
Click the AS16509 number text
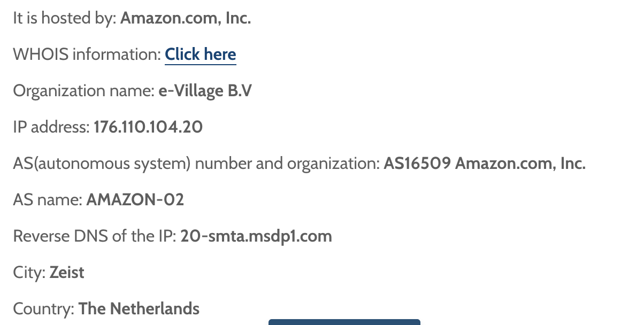(x=417, y=164)
